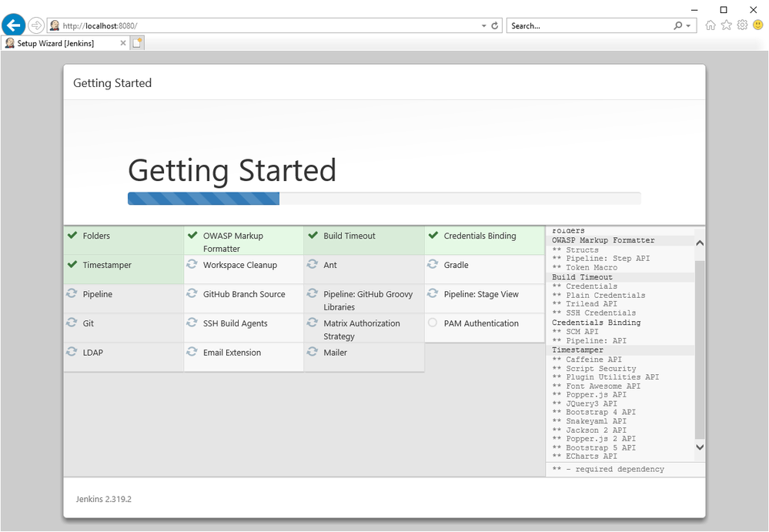Screen dimensions: 769x532
Task: Click the Jenkins 2.319.2 version text
Action: tap(103, 499)
